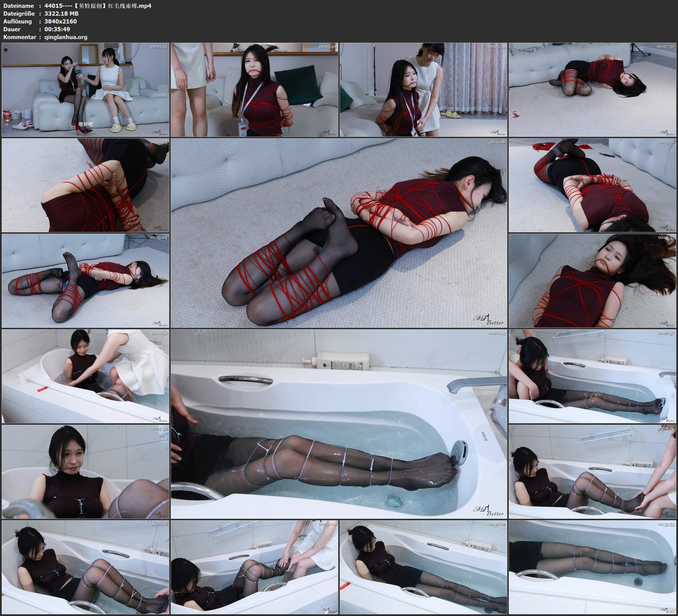Select the frame marked 00:03:46

tap(254, 90)
